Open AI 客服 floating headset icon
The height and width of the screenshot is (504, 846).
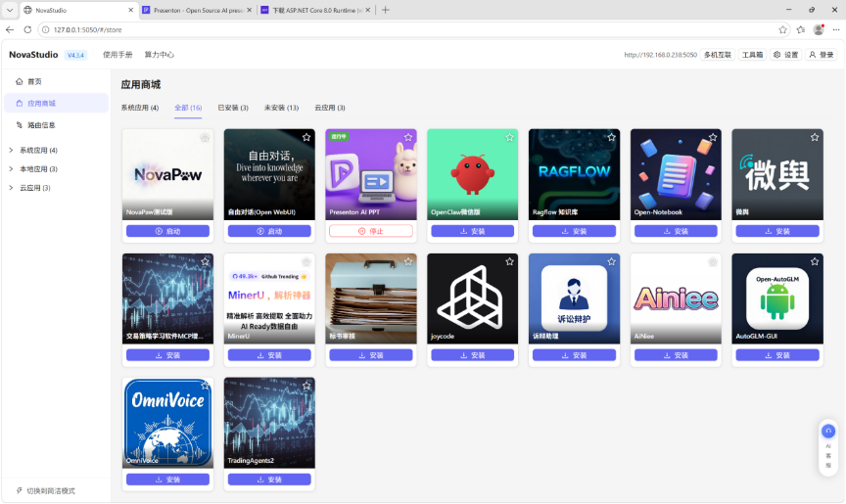[x=828, y=432]
